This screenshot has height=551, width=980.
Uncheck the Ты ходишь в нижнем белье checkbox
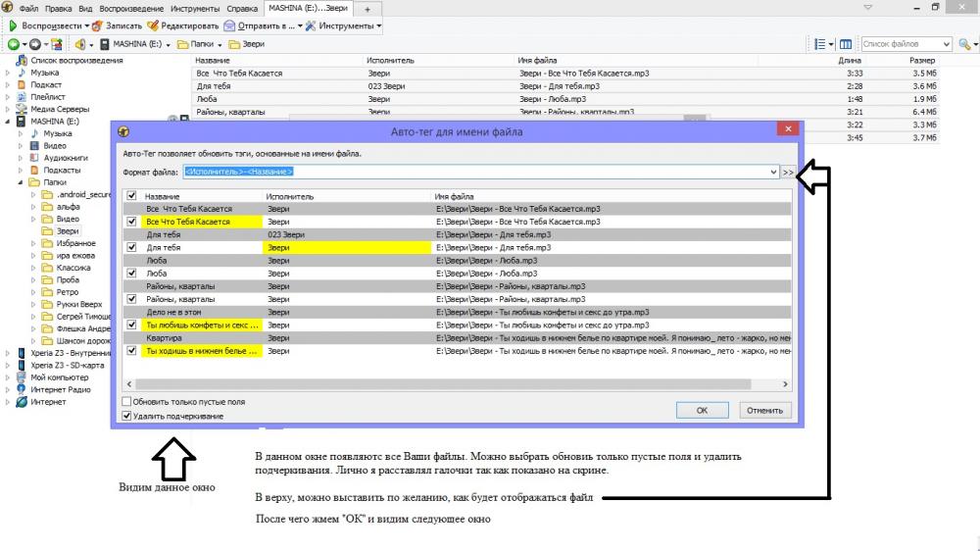click(x=131, y=351)
